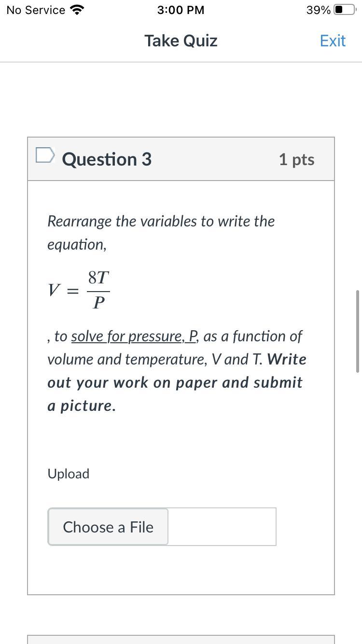
Task: Tap the Wi-Fi status icon
Action: point(77,10)
